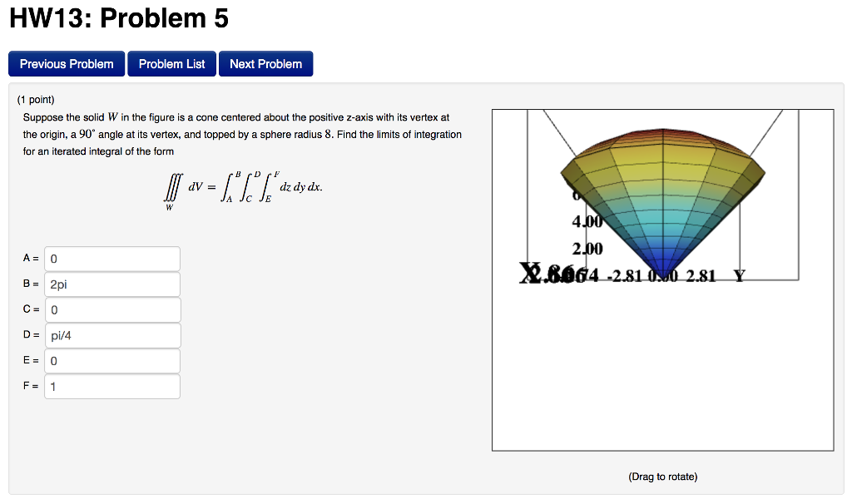Click the F field containing 1

click(111, 387)
